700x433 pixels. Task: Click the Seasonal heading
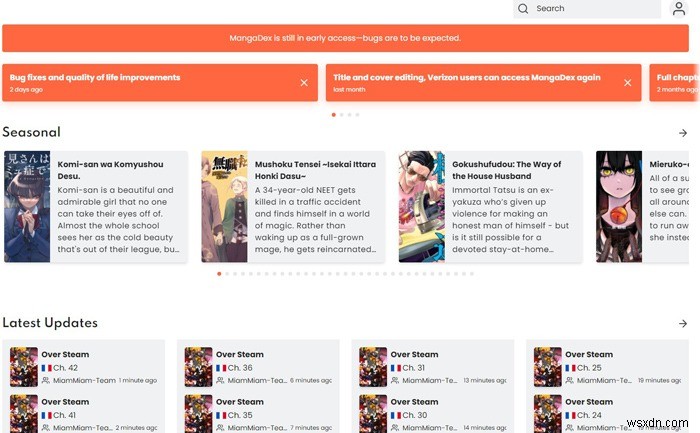31,132
